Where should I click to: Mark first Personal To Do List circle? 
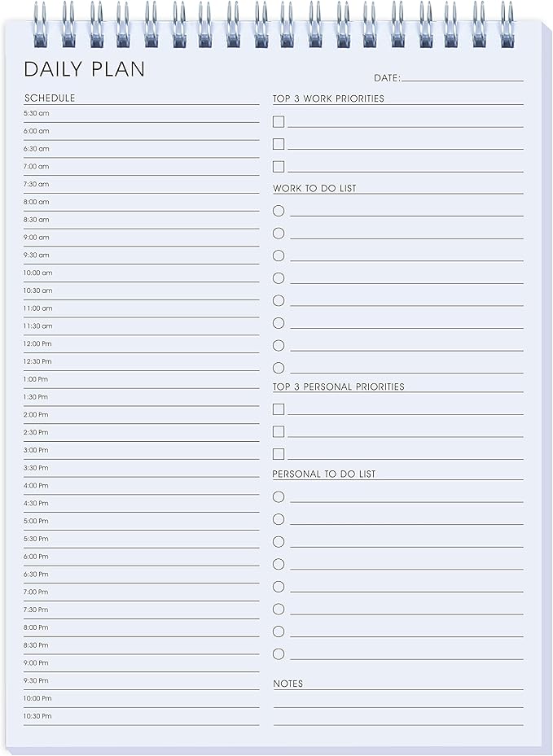(279, 496)
